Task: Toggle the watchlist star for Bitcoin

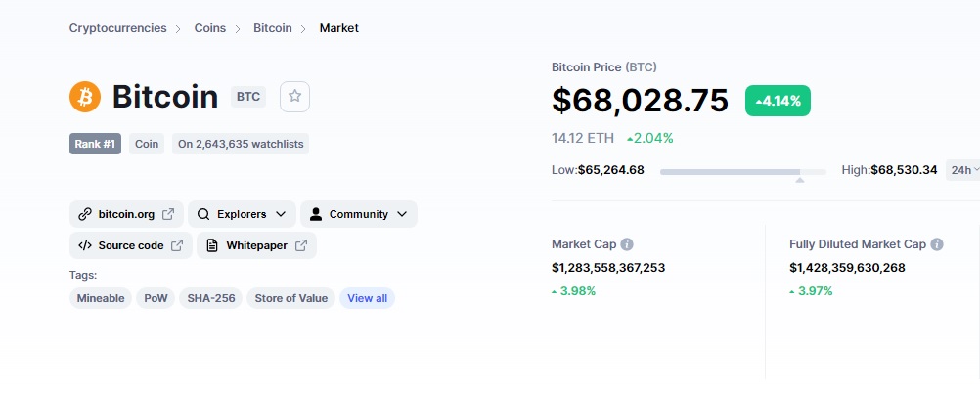Action: point(294,97)
